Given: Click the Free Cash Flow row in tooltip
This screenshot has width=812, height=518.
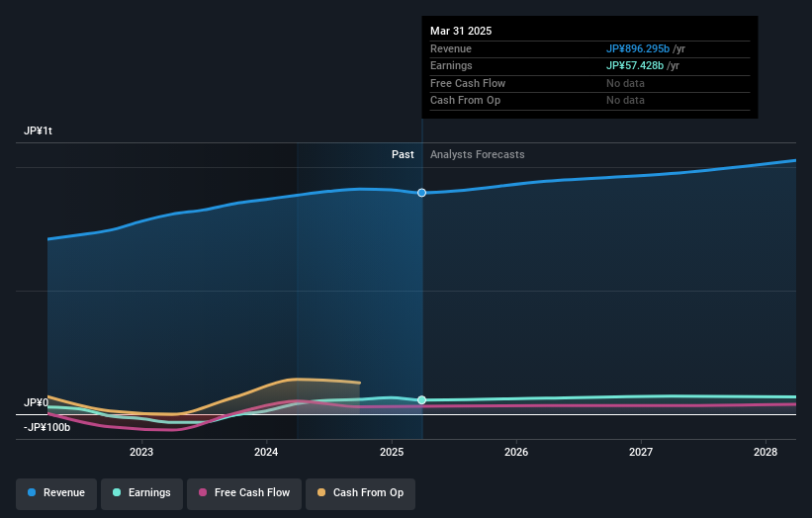Looking at the screenshot, I should [589, 83].
